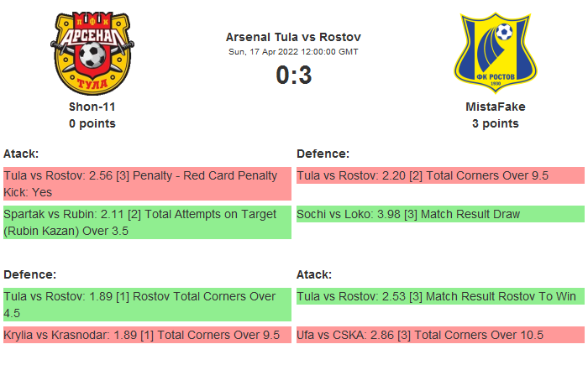Click the Match Result Rostov To Win bet

[x=440, y=296]
